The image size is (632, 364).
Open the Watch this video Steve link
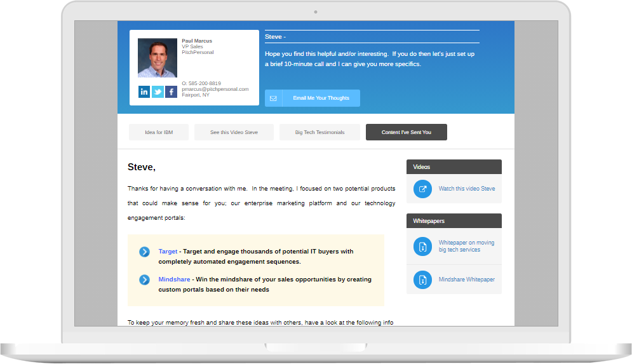pyautogui.click(x=467, y=189)
